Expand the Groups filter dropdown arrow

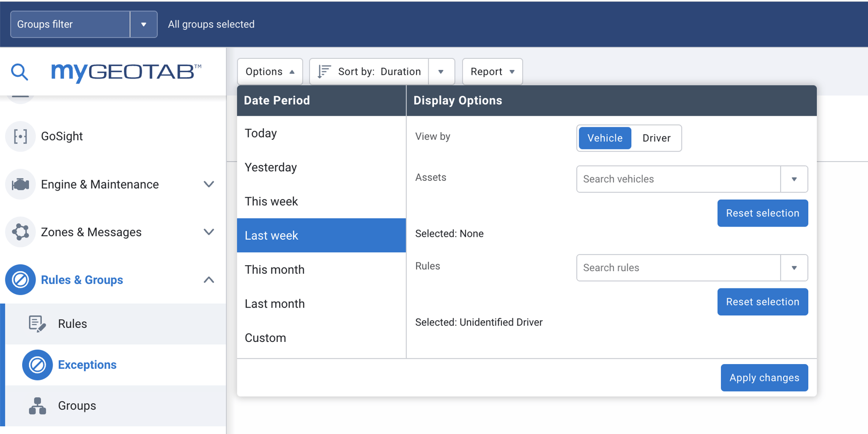pyautogui.click(x=143, y=24)
